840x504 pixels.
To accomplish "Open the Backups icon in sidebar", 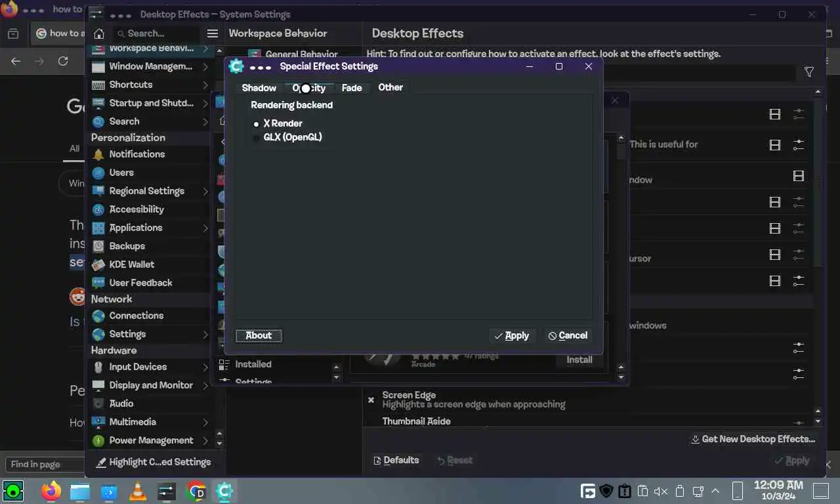I will pyautogui.click(x=98, y=246).
